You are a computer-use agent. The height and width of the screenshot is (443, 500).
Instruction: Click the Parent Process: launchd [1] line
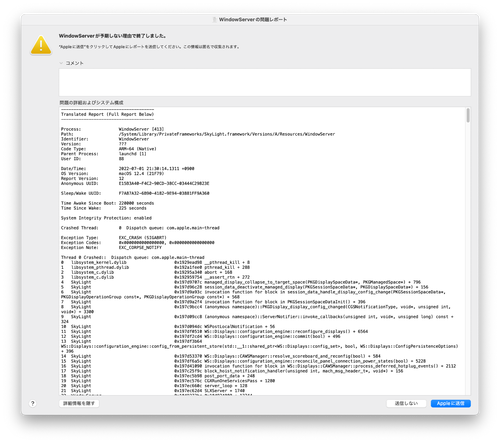(104, 154)
